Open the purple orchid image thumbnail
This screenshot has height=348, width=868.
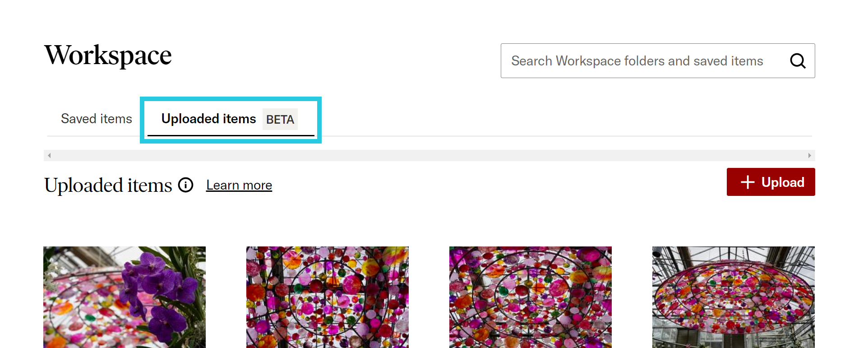125,297
